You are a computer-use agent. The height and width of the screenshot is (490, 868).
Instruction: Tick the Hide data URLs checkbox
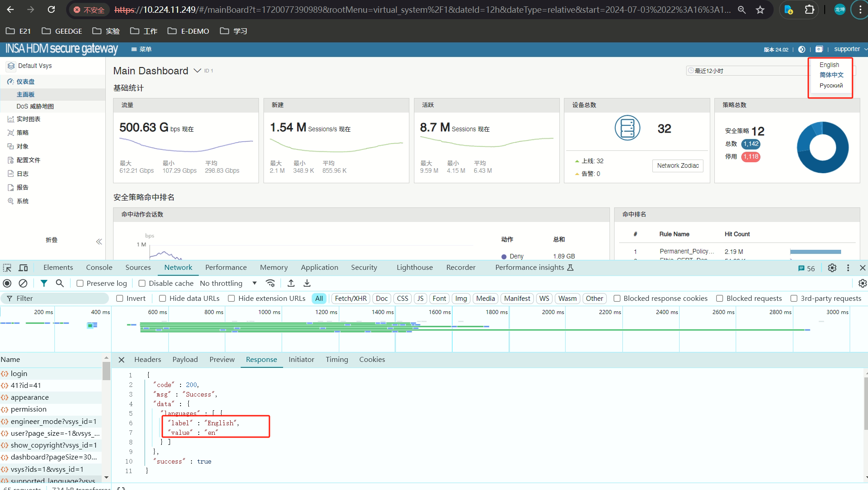click(163, 299)
